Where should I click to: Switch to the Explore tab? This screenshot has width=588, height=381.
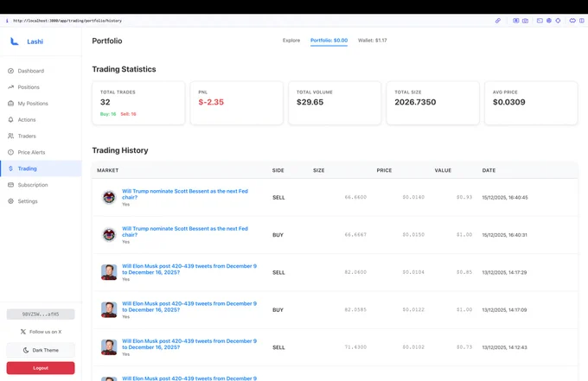tap(291, 41)
